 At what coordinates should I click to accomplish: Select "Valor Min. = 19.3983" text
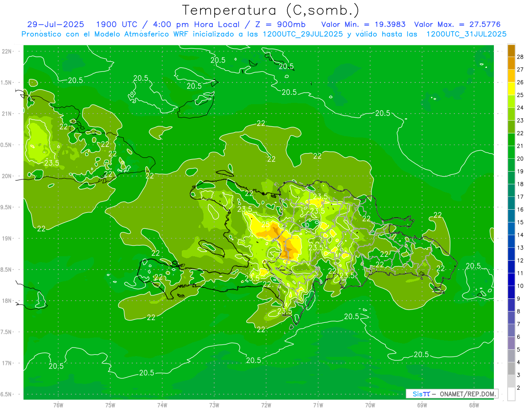(363, 24)
